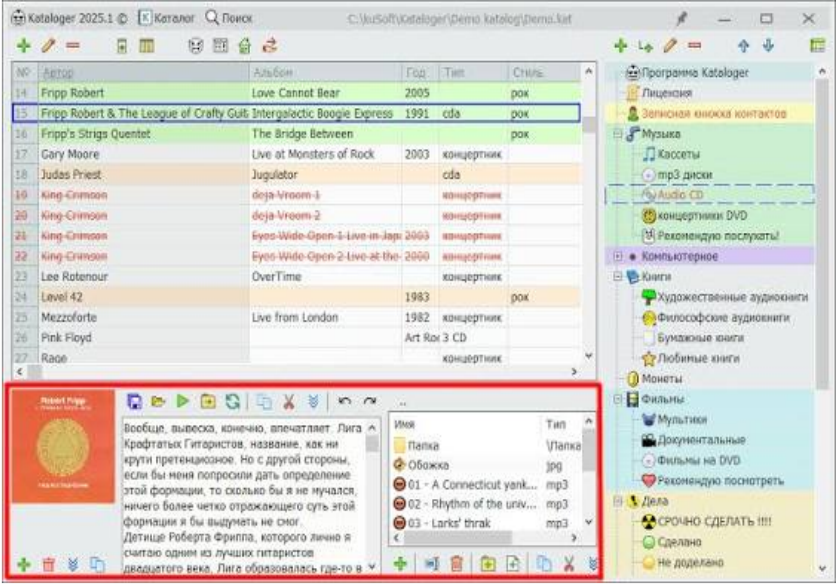Image resolution: width=836 pixels, height=584 pixels.
Task: Click the red swap arrows icon in the table toolbar
Action: (270, 46)
